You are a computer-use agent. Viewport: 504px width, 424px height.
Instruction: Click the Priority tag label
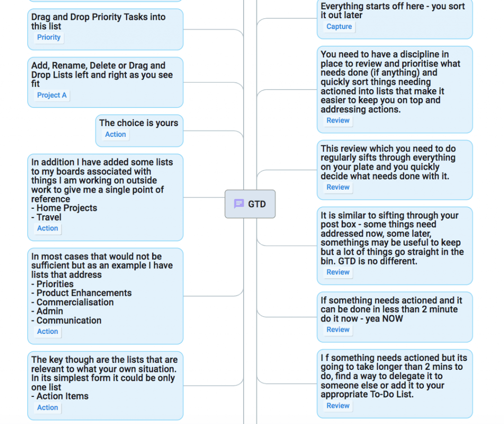pos(49,37)
